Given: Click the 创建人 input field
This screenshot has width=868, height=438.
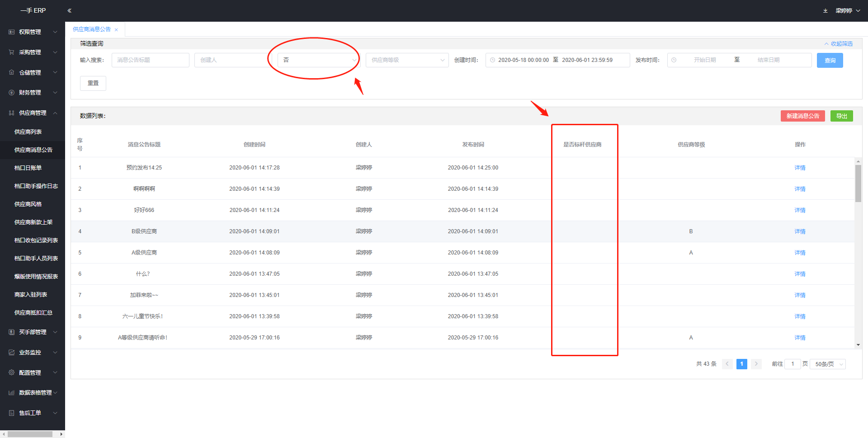Looking at the screenshot, I should [x=233, y=60].
